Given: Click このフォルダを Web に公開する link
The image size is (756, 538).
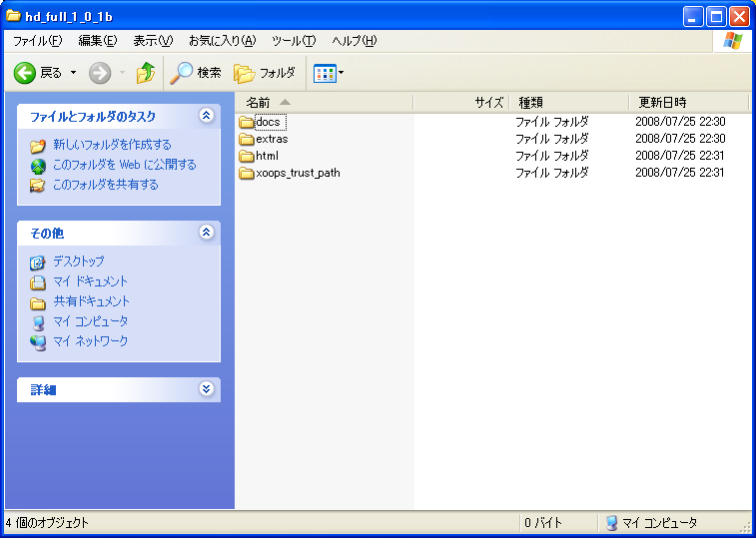Looking at the screenshot, I should [125, 165].
